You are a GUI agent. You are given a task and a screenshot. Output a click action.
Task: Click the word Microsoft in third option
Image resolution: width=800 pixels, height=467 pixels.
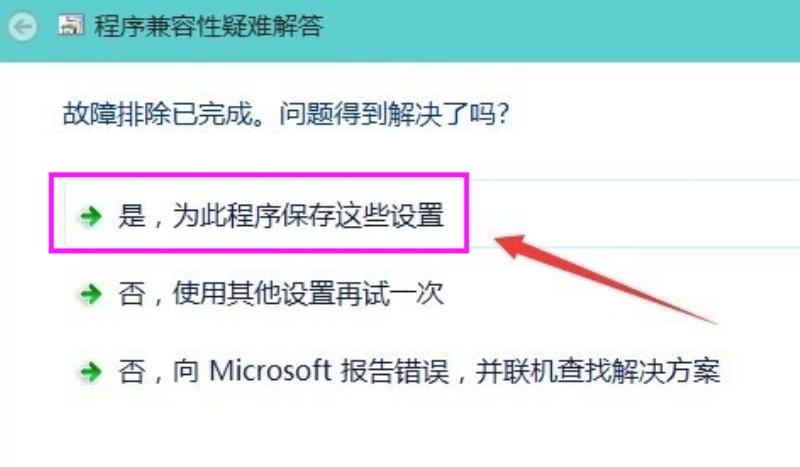(270, 371)
